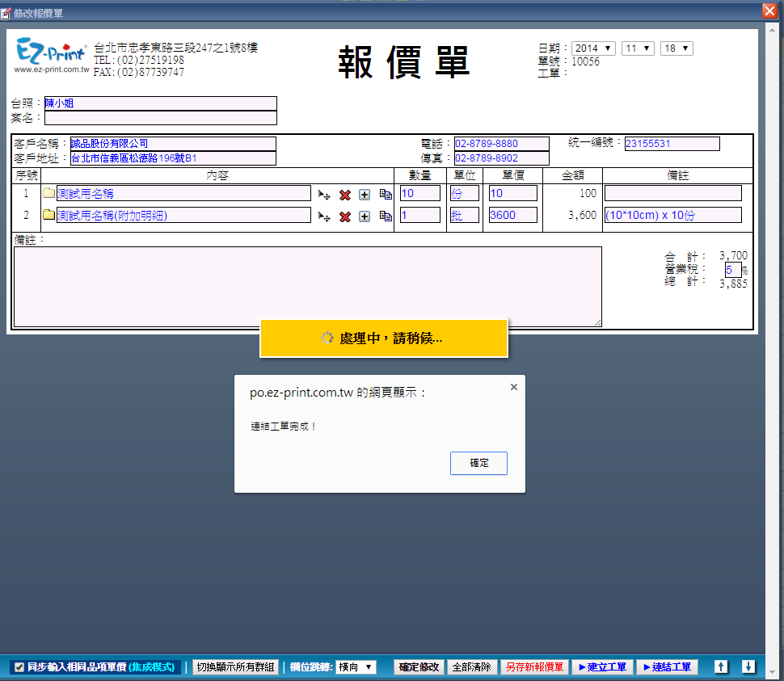Toggle 同步輸入相同品項單價 checkbox

19,667
